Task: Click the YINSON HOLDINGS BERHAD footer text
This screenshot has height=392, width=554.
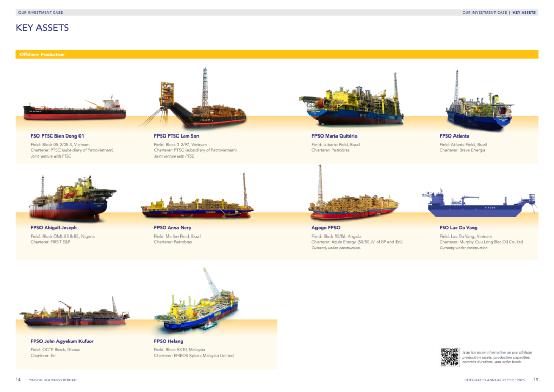Action: [x=53, y=380]
